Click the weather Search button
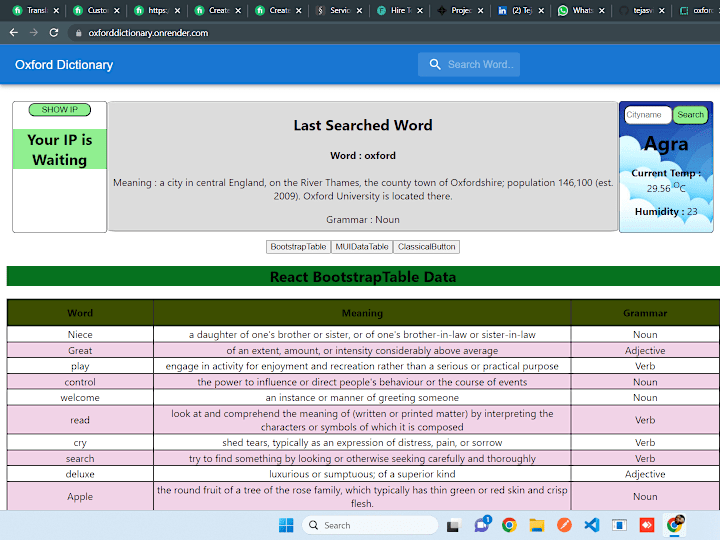This screenshot has width=720, height=540. [x=691, y=114]
